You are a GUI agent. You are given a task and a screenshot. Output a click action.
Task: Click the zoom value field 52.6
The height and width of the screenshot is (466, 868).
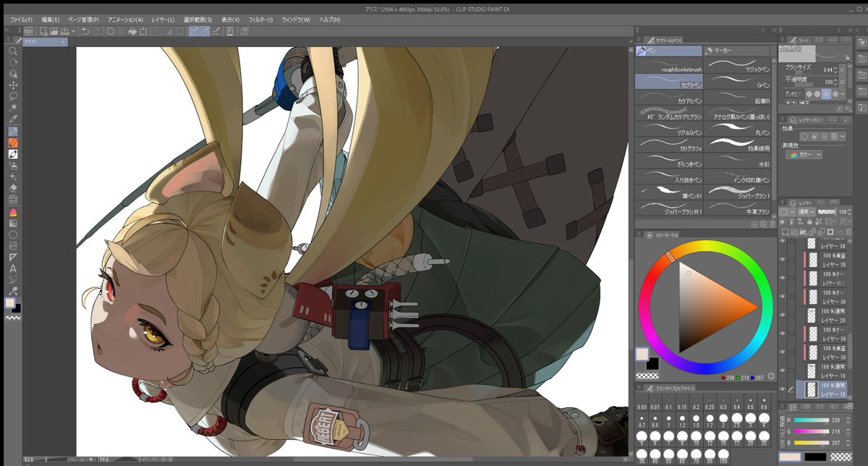pos(29,459)
